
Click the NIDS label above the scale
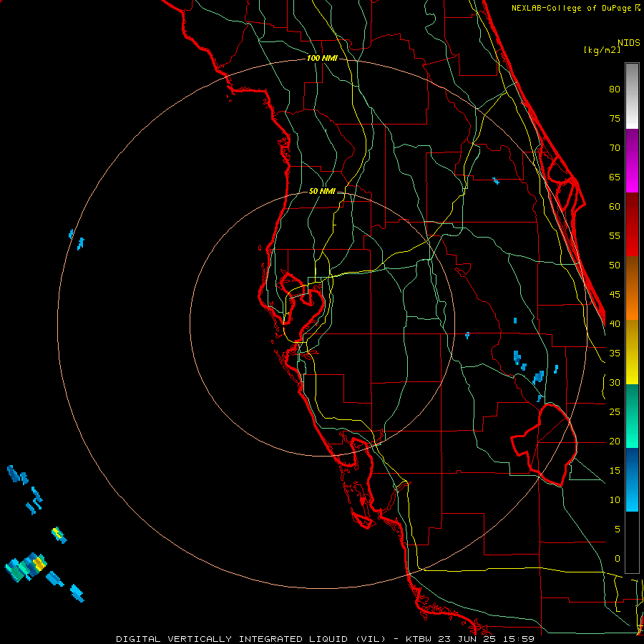(x=628, y=42)
